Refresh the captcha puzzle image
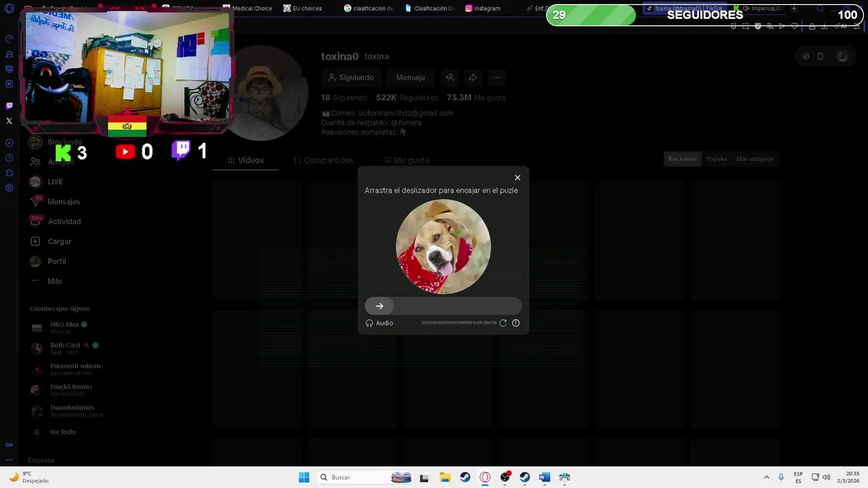 [x=503, y=323]
